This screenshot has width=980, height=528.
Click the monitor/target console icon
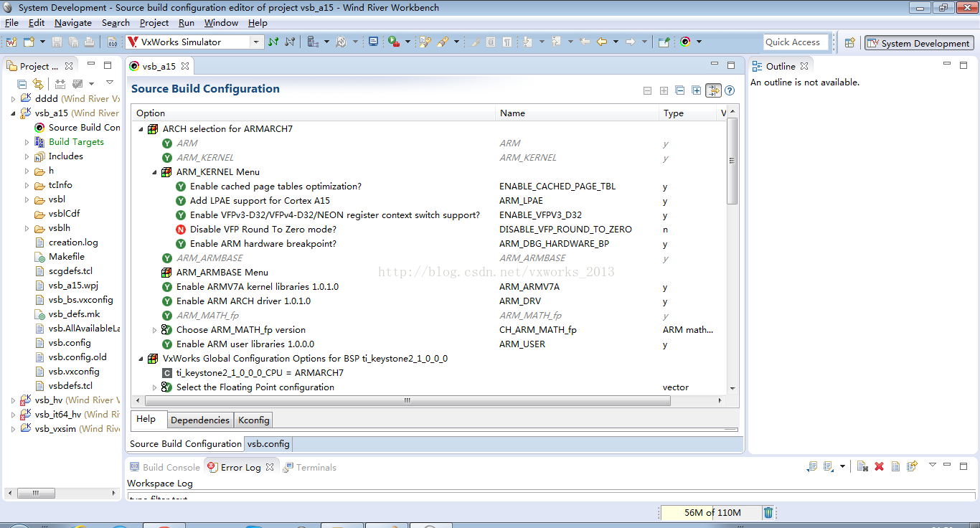(373, 42)
